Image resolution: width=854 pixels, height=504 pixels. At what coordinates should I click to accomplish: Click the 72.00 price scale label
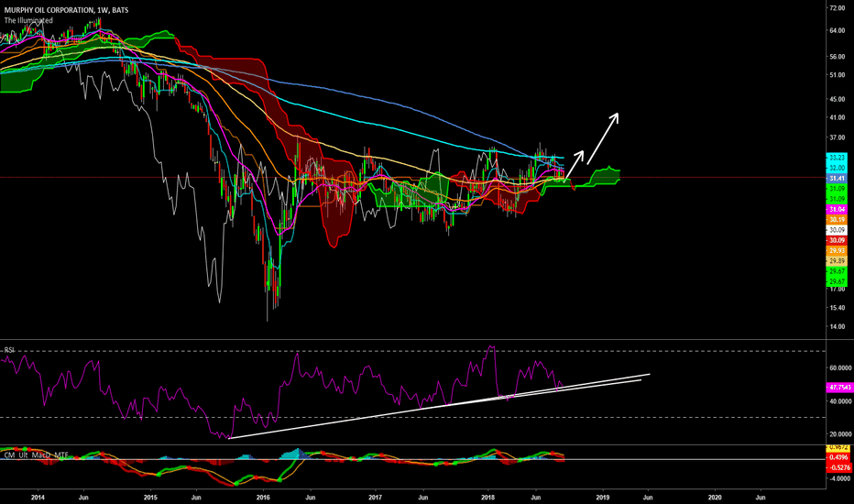pos(837,9)
